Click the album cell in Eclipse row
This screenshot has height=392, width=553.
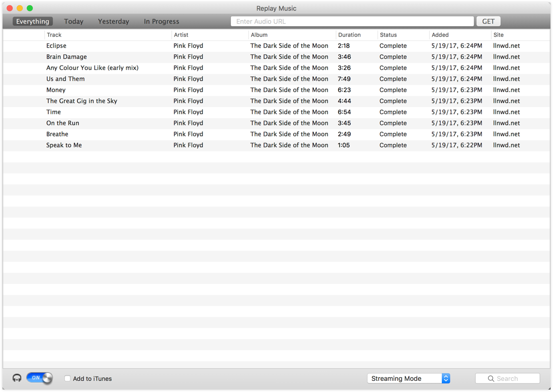pos(289,46)
